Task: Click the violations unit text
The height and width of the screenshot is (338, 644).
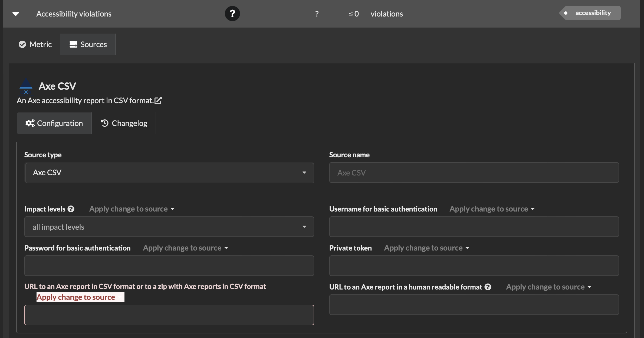Action: pyautogui.click(x=387, y=14)
